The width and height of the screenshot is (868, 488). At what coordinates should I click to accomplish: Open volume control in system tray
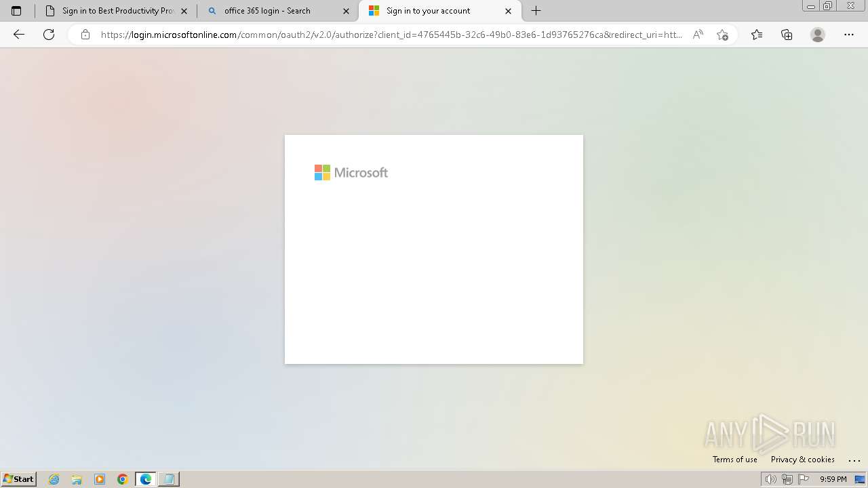[x=770, y=479]
